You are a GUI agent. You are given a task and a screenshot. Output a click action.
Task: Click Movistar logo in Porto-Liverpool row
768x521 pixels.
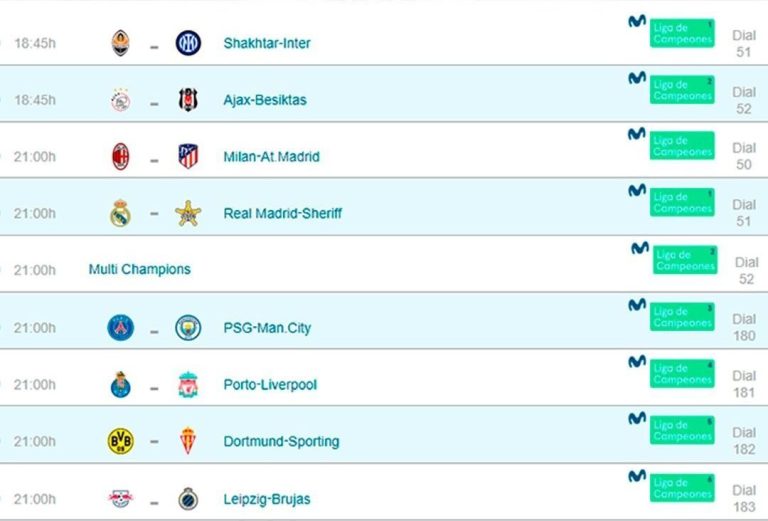pos(637,362)
